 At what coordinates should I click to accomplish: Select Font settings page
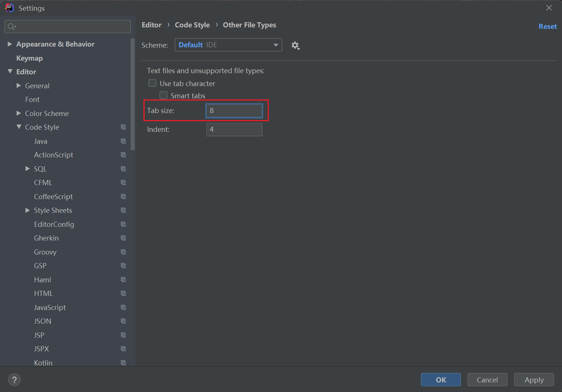(32, 99)
